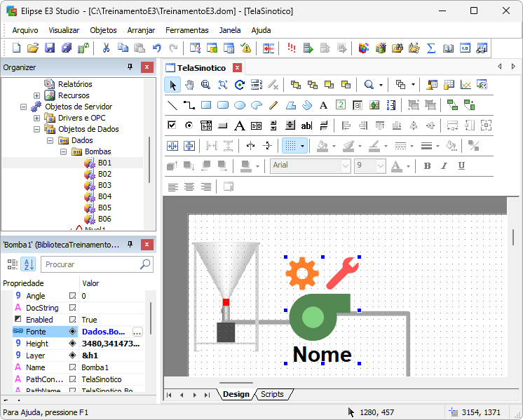The image size is (523, 420).
Task: Pin the Organizer panel
Action: point(130,67)
